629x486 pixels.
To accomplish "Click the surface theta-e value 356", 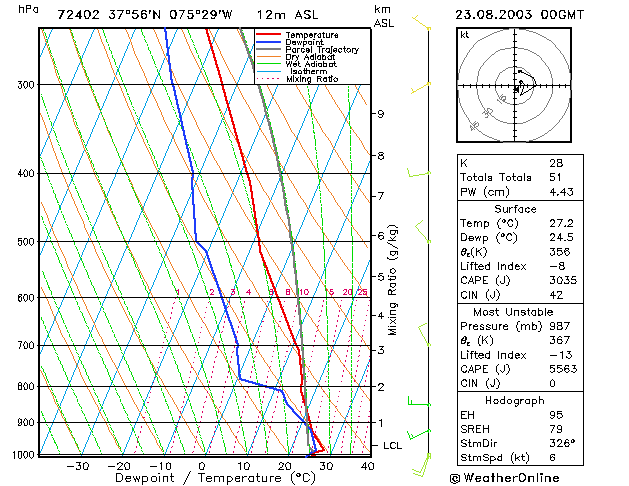I will coord(560,252).
